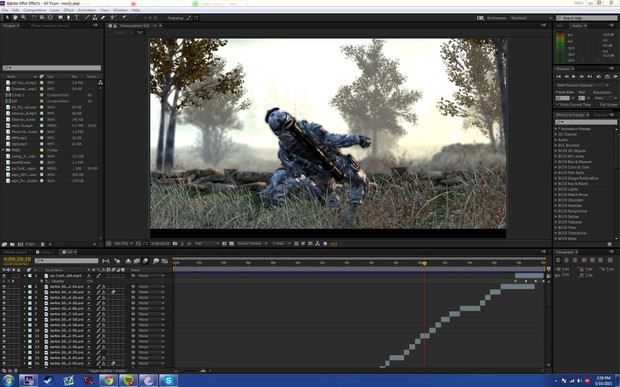This screenshot has height=387, width=620.
Task: Expand timeline layer 6 properties
Action: click(25, 308)
